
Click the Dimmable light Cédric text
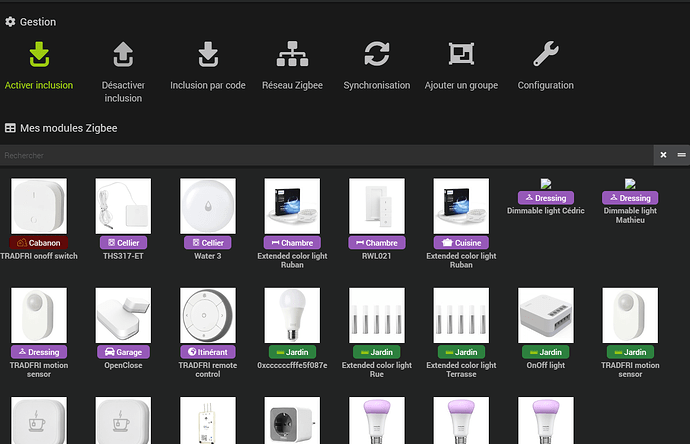point(546,211)
